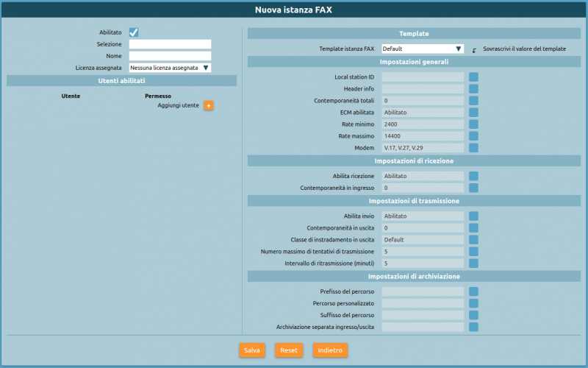Toggle override for Classe di instradamento in uscita
The height and width of the screenshot is (368, 588).
[474, 240]
